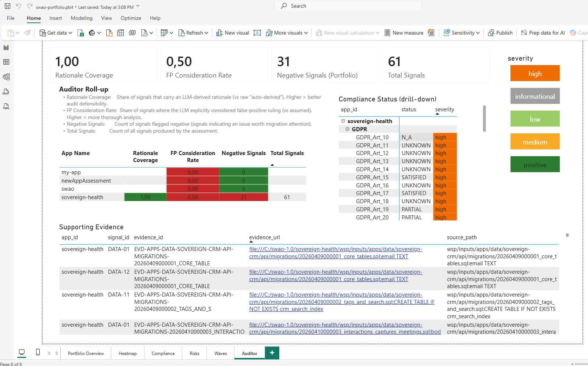
Task: Click the Copilot icon in ribbon
Action: point(573,33)
